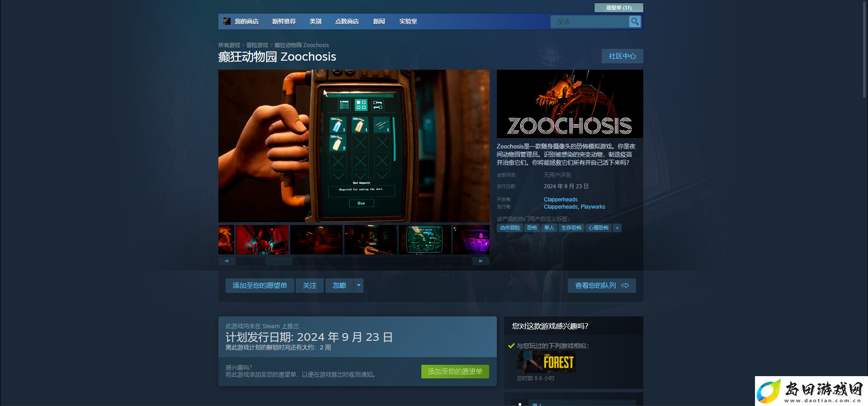Image resolution: width=868 pixels, height=406 pixels.
Task: Select the purple neon room thumbnail
Action: pyautogui.click(x=471, y=239)
